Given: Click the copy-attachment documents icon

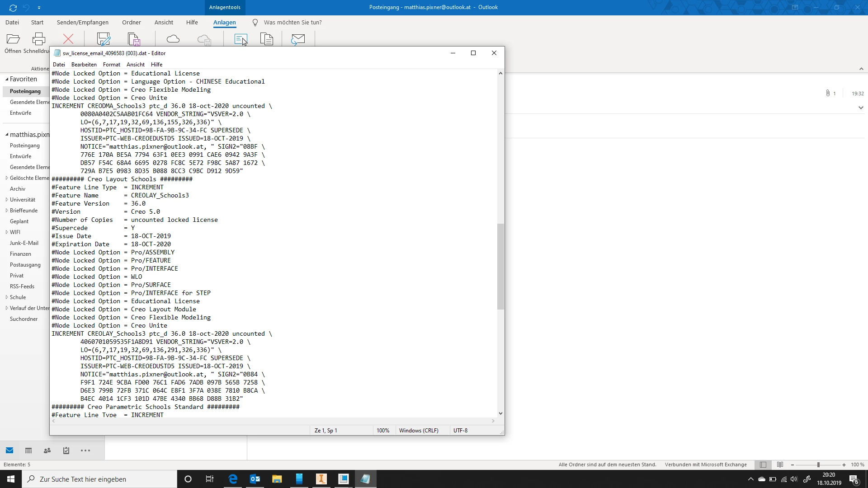Looking at the screenshot, I should (x=267, y=39).
